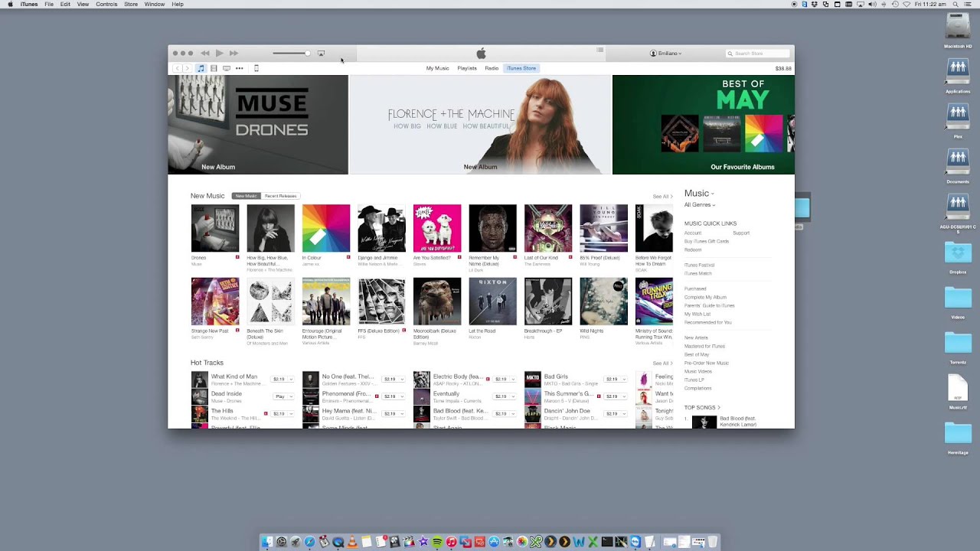This screenshot has height=551, width=980.
Task: Click the $38.88 account balance
Action: [783, 68]
